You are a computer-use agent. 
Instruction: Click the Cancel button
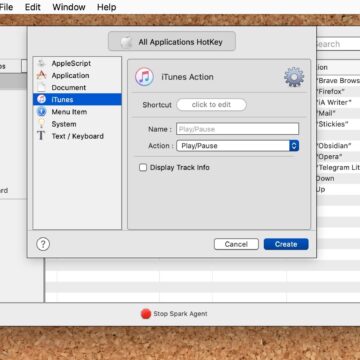pyautogui.click(x=236, y=244)
